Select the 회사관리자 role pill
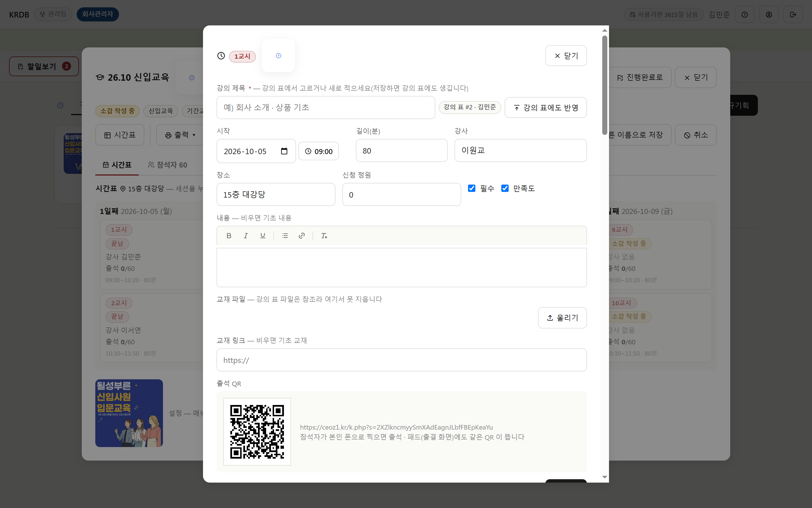 pos(98,14)
